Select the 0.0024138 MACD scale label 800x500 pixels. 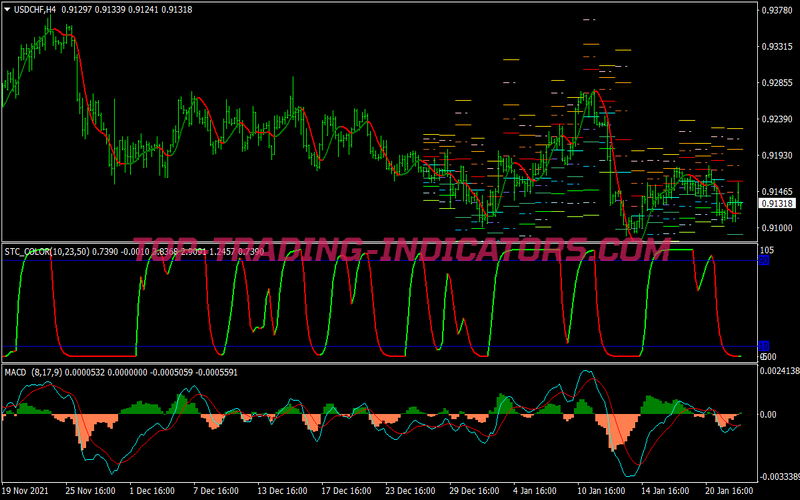tap(779, 371)
